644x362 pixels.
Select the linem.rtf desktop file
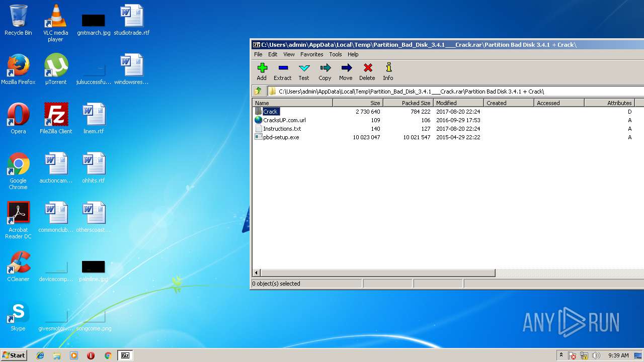94,119
